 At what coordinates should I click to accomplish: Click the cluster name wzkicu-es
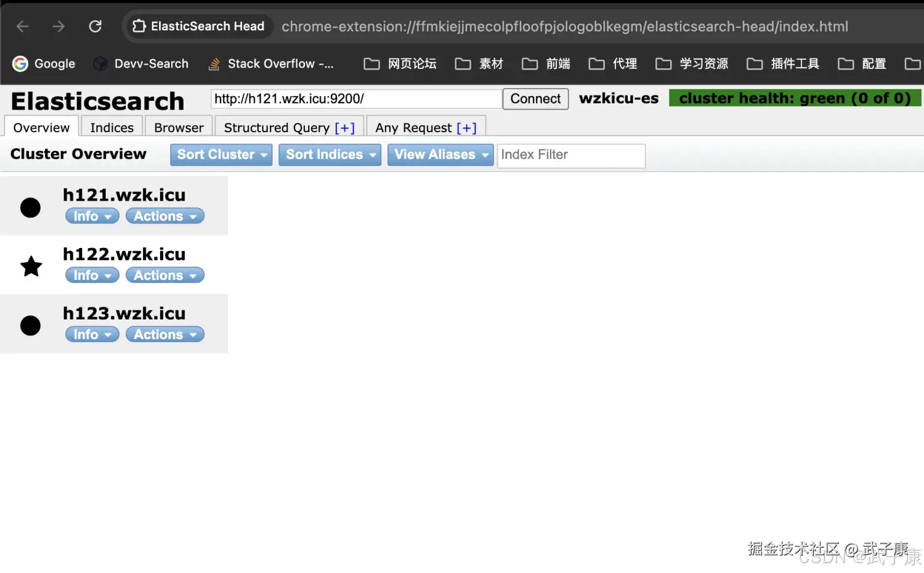tap(618, 98)
